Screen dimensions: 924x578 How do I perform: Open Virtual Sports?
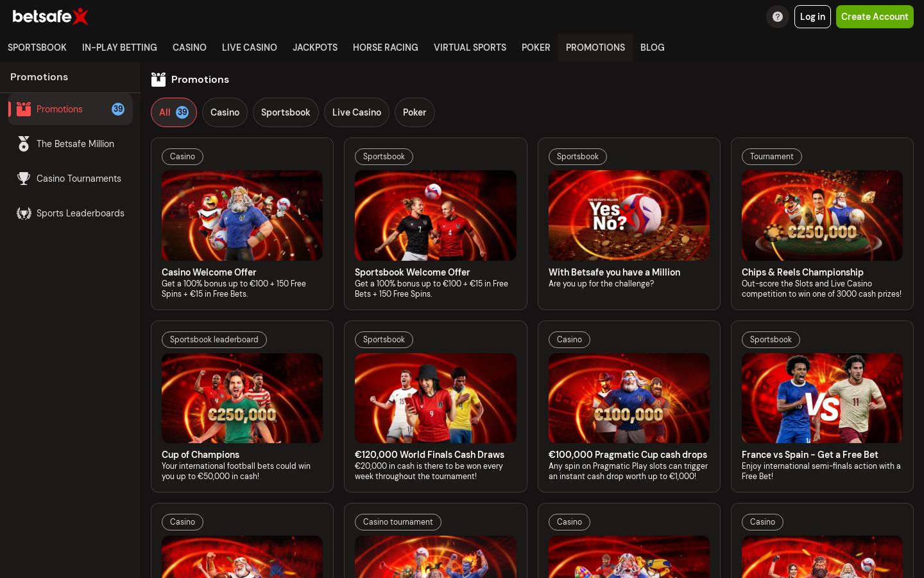click(470, 48)
